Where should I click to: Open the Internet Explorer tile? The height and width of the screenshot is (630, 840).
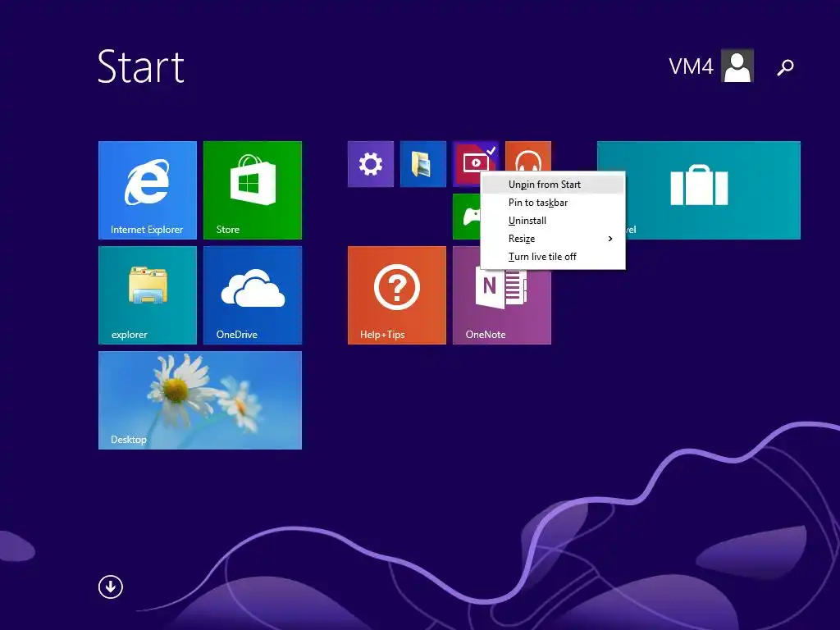pos(148,190)
